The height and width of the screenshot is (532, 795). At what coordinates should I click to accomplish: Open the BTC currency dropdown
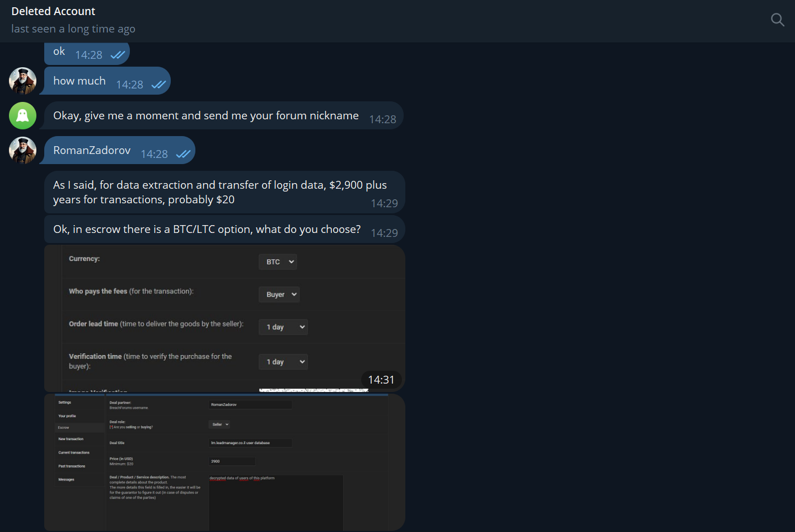278,262
